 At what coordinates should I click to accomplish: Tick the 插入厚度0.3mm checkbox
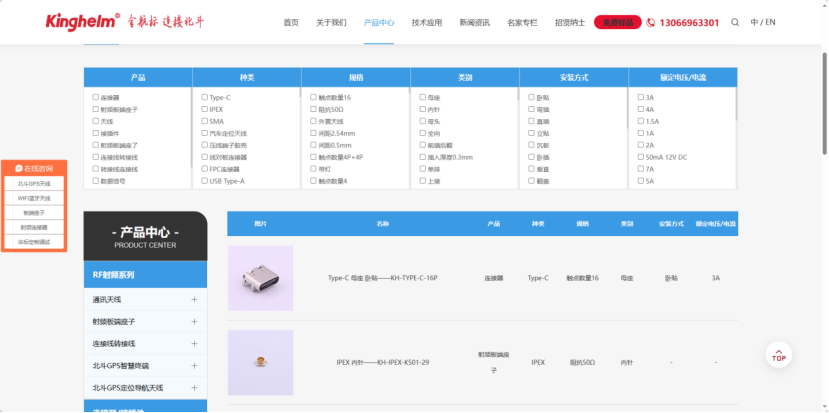pos(423,157)
